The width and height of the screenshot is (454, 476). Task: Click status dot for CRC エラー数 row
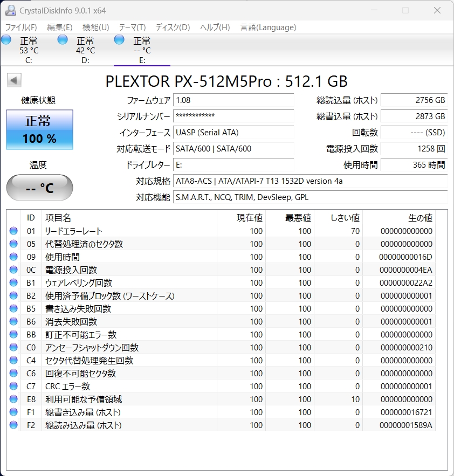(13, 386)
